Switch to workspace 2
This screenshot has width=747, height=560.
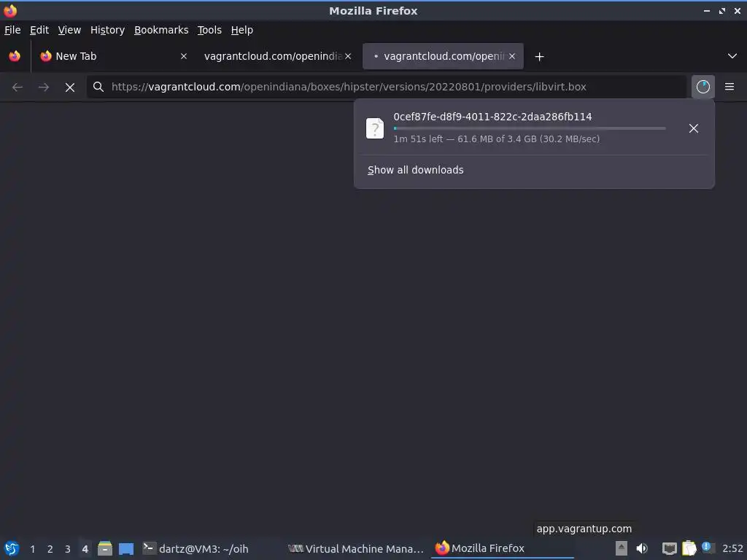(x=50, y=549)
